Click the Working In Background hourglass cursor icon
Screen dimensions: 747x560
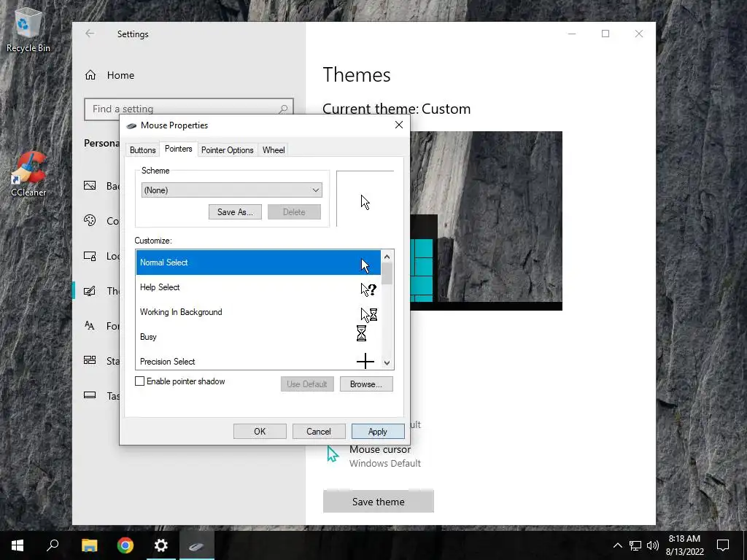point(368,314)
